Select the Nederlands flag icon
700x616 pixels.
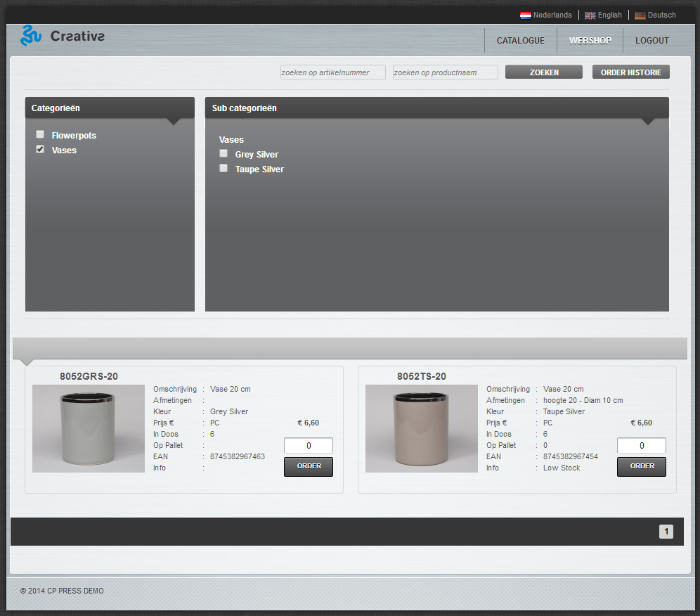tap(525, 15)
